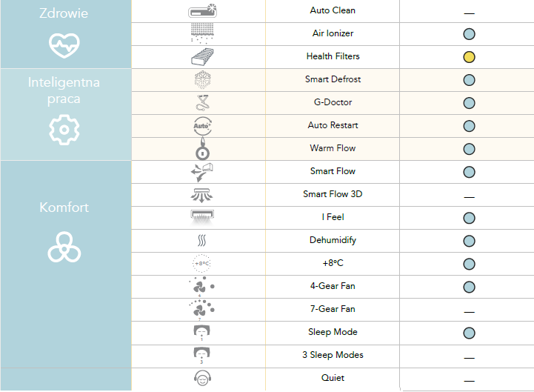Screen dimensions: 534x392
Task: Click the Health Filters icon
Action: point(201,57)
